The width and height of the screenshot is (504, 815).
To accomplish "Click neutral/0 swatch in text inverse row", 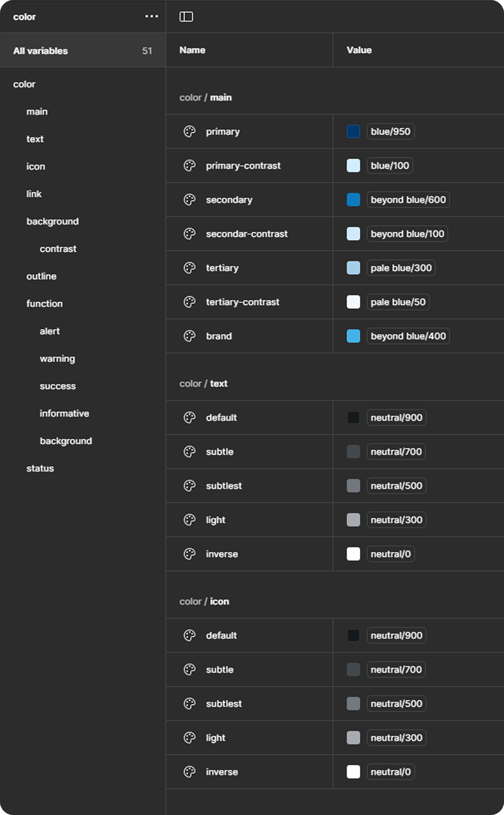I will [353, 554].
